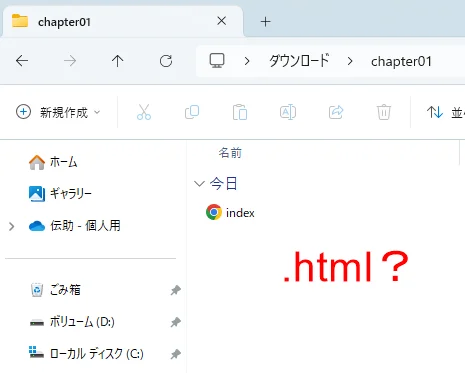The width and height of the screenshot is (465, 373).
Task: Open ギャラリー in the navigation pane
Action: [71, 194]
